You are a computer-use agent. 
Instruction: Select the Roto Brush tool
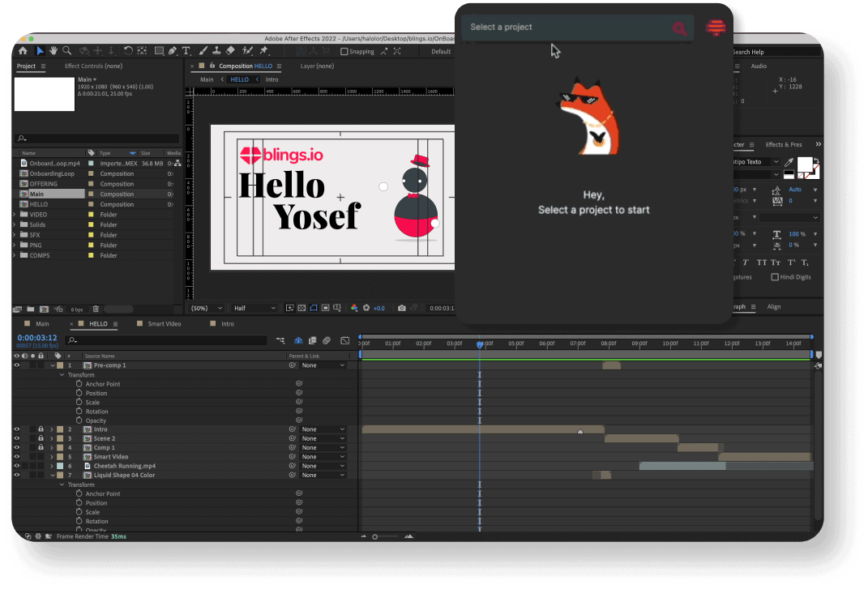(x=247, y=51)
